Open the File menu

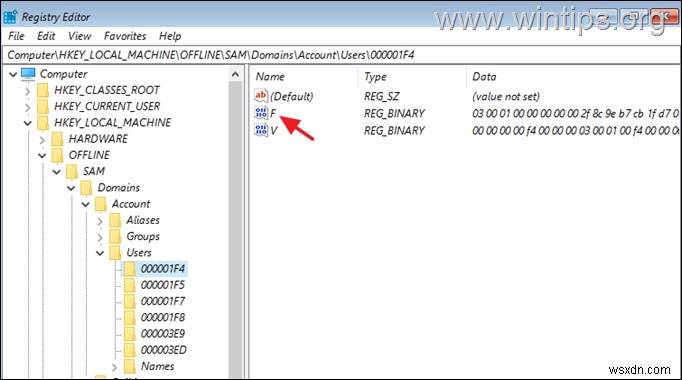pos(16,36)
